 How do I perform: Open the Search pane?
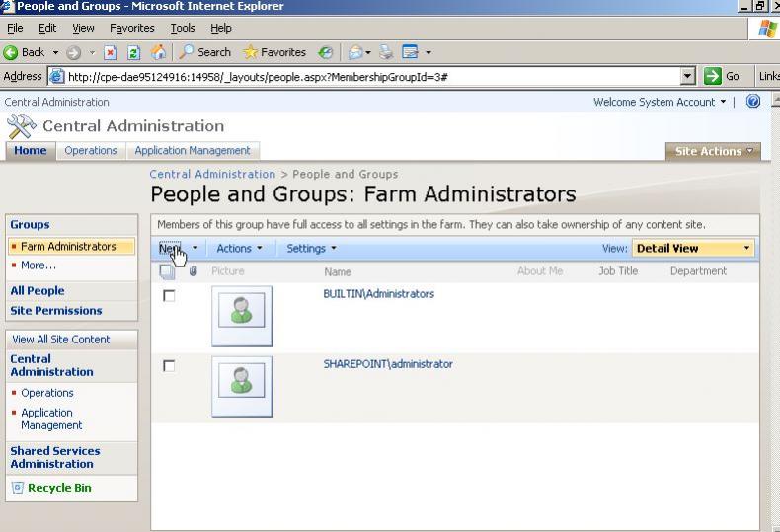pyautogui.click(x=205, y=52)
